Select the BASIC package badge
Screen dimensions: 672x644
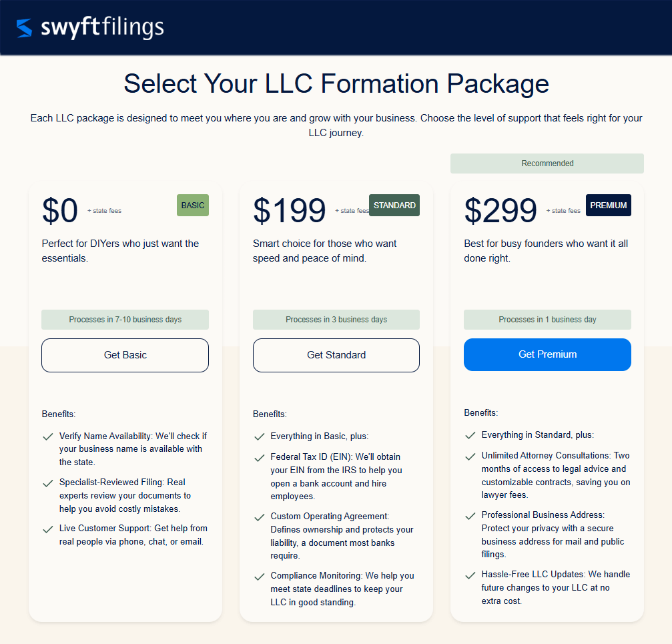click(192, 205)
